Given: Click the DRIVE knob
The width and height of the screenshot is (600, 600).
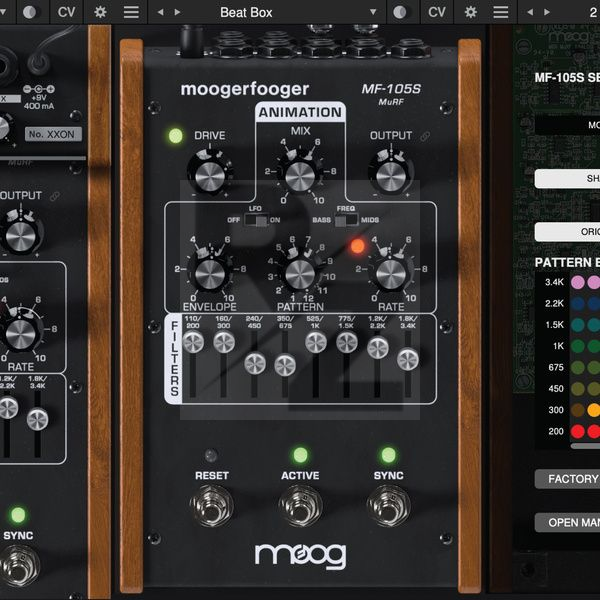Looking at the screenshot, I should point(210,176).
